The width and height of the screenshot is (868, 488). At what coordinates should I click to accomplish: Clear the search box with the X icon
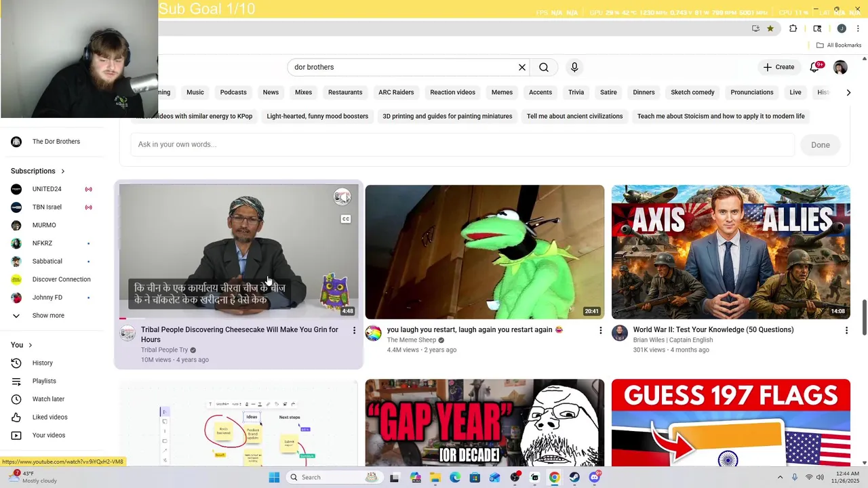pyautogui.click(x=522, y=67)
